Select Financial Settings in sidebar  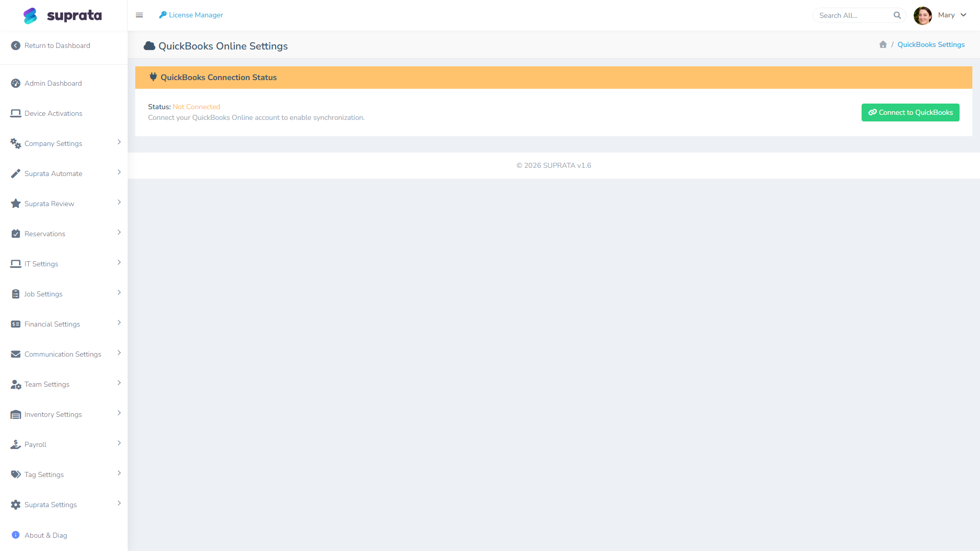point(64,324)
